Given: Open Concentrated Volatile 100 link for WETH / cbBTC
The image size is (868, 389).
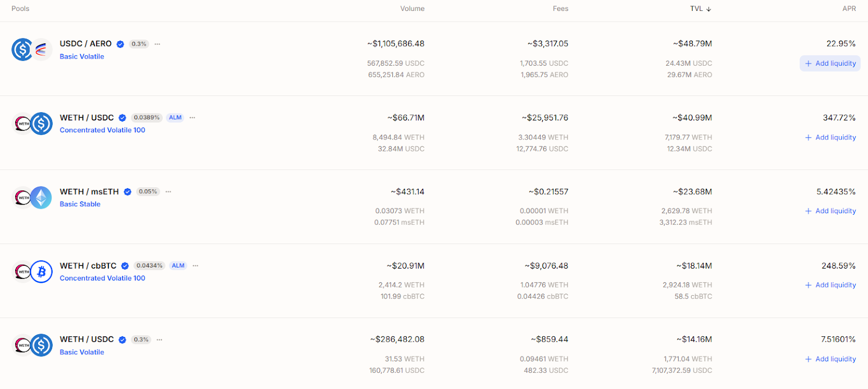Looking at the screenshot, I should pos(103,278).
